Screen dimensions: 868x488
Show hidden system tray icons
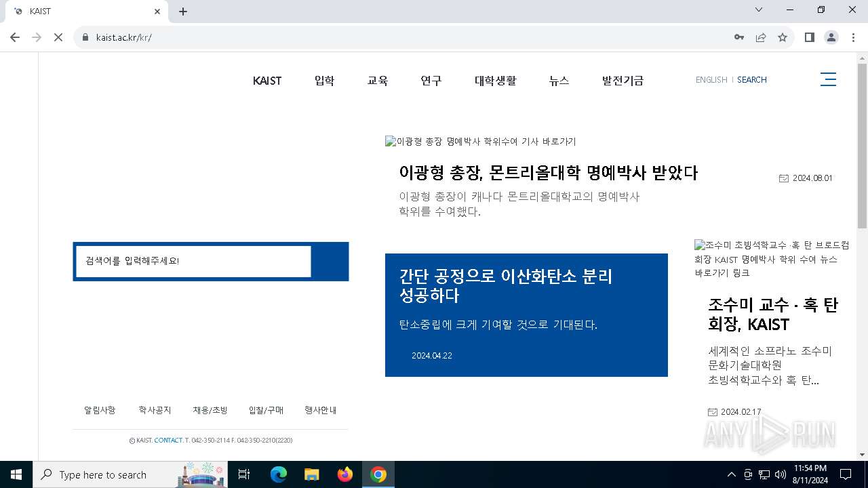[732, 474]
